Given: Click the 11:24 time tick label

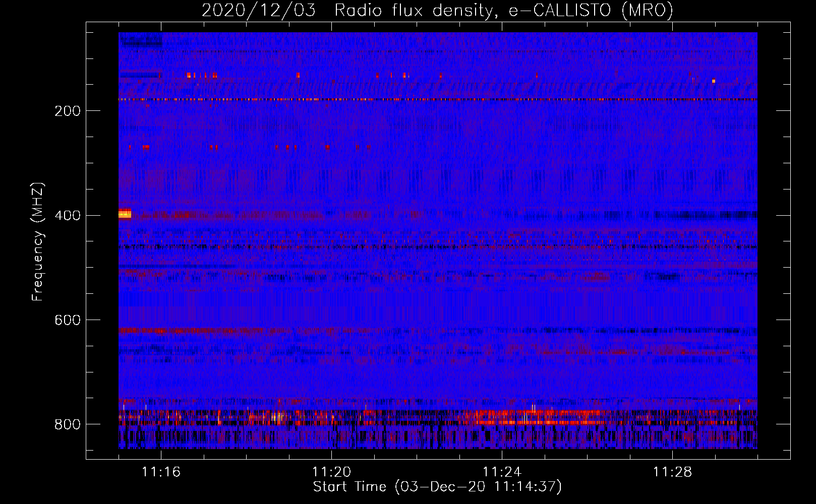Looking at the screenshot, I should (502, 472).
